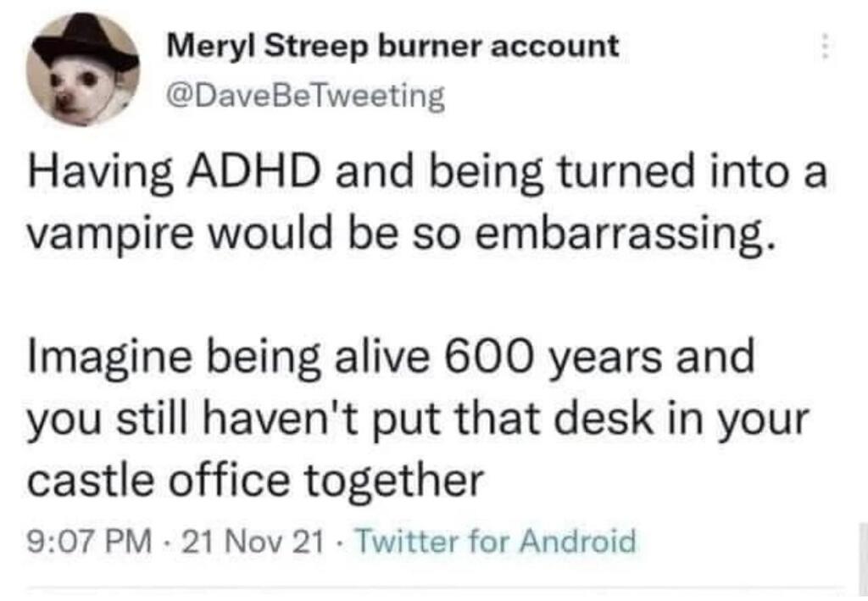
Task: Click the dog-in-hat profile avatar
Action: point(82,70)
